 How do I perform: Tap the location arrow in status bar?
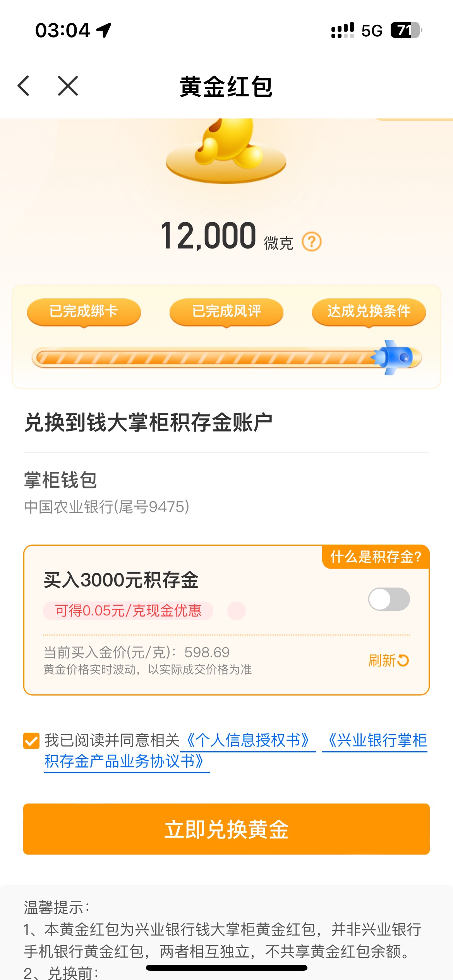(104, 30)
